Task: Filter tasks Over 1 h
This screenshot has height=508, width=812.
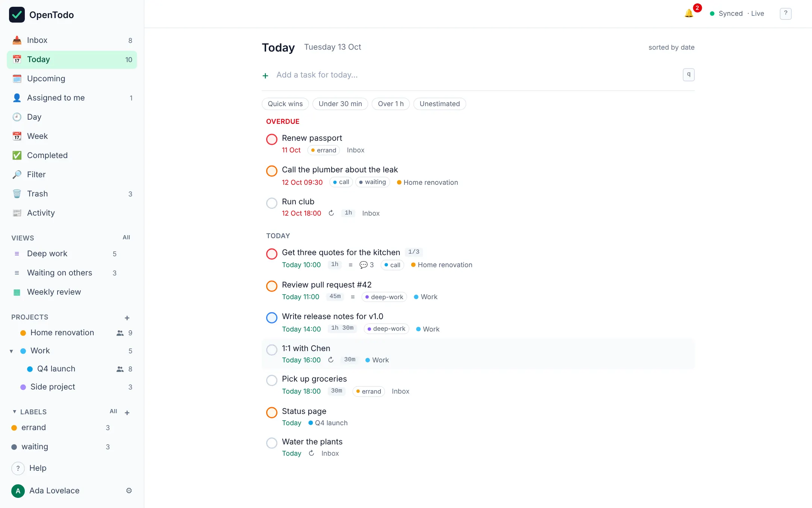Action: 391,104
